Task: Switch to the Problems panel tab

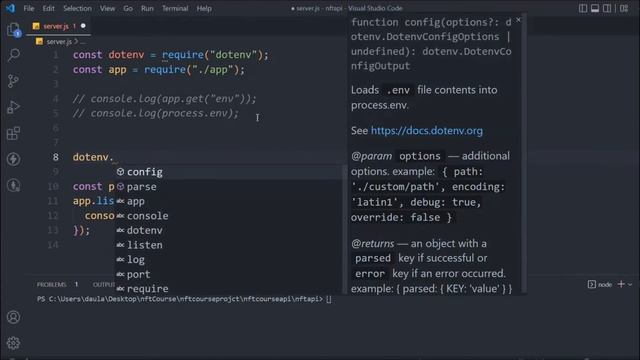Action: click(x=51, y=284)
